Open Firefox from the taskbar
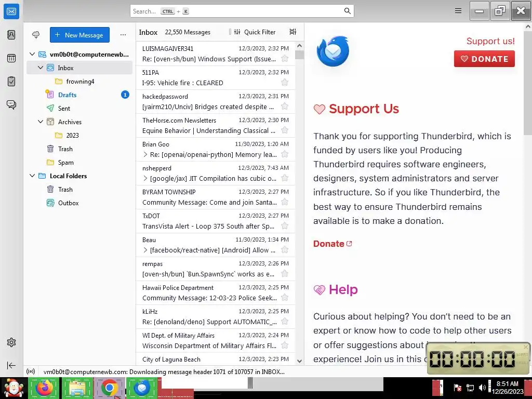The height and width of the screenshot is (399, 532). (x=45, y=388)
